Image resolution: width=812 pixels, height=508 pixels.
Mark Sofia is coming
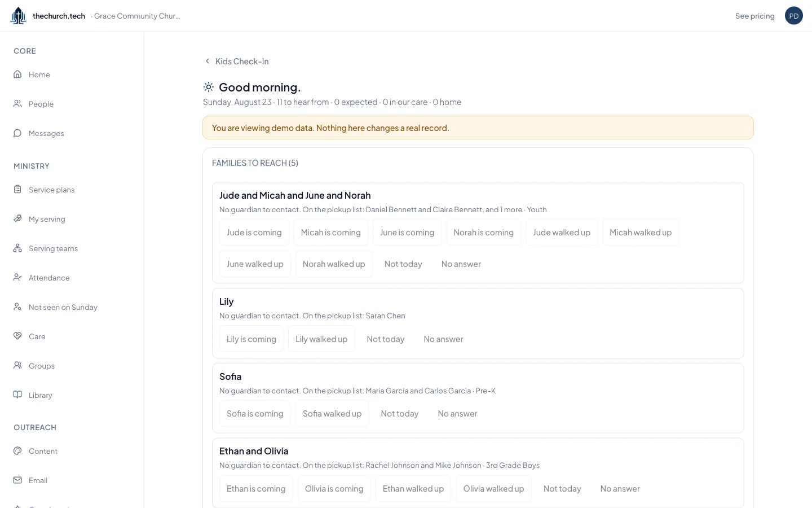[x=255, y=414]
